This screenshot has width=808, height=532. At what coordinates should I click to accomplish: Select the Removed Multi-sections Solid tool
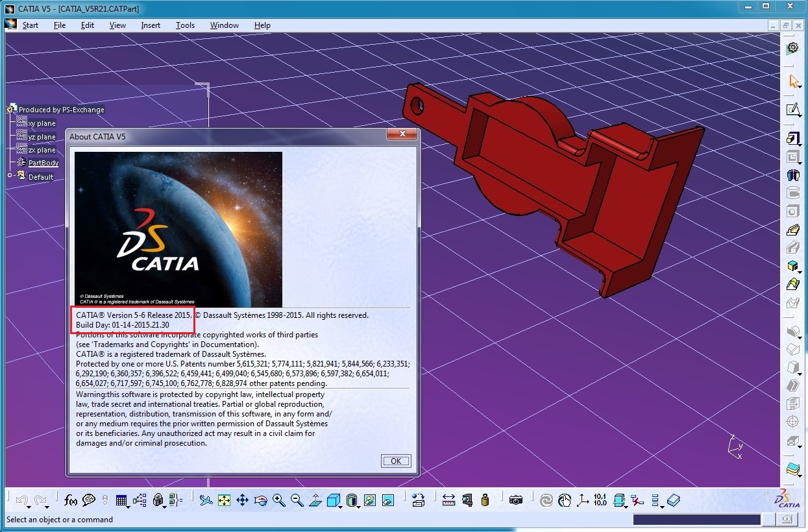[792, 302]
